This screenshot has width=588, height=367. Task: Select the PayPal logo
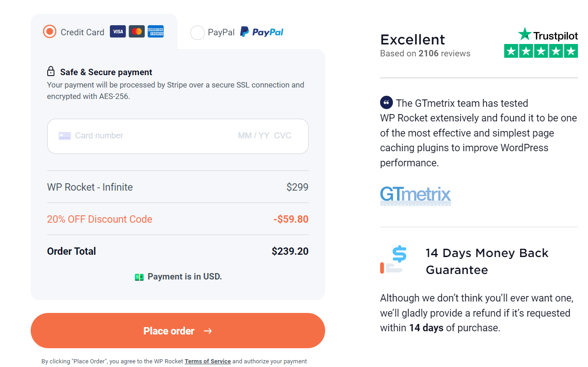pyautogui.click(x=261, y=32)
